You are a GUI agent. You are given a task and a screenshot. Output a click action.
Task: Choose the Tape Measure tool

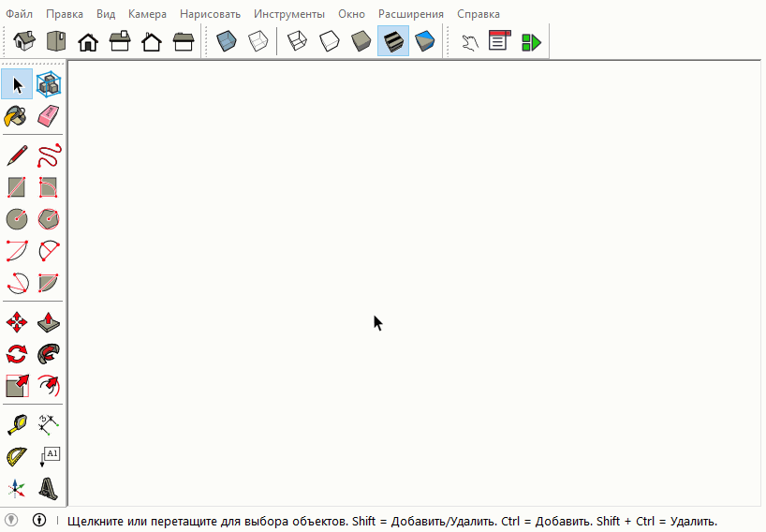pos(17,425)
